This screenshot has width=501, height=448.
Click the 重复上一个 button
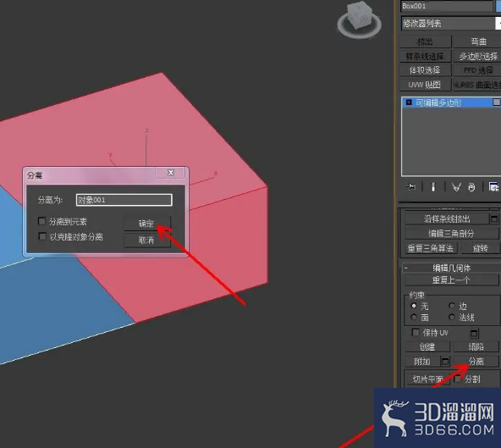tap(451, 280)
